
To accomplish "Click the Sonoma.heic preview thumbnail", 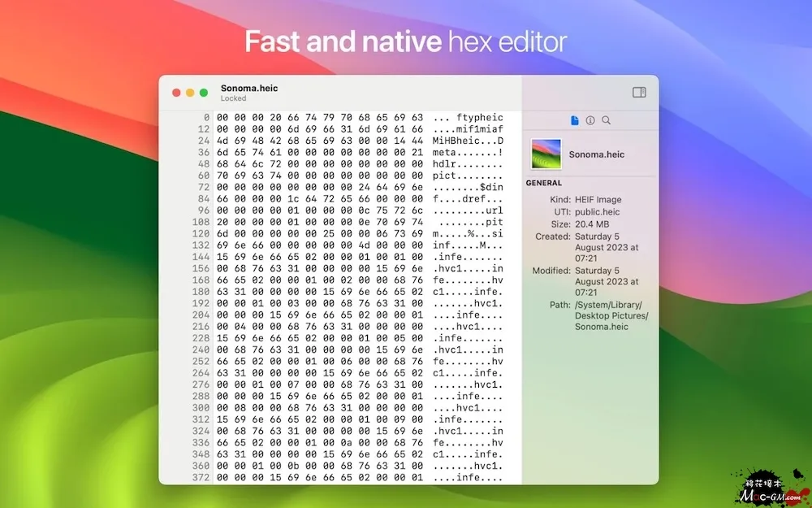I will click(x=546, y=154).
